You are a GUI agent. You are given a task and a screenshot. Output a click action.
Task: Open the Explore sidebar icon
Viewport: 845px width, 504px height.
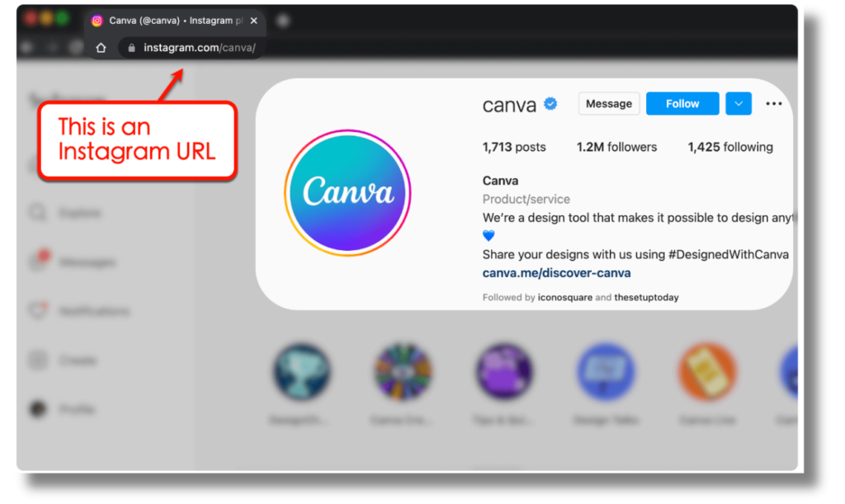38,213
